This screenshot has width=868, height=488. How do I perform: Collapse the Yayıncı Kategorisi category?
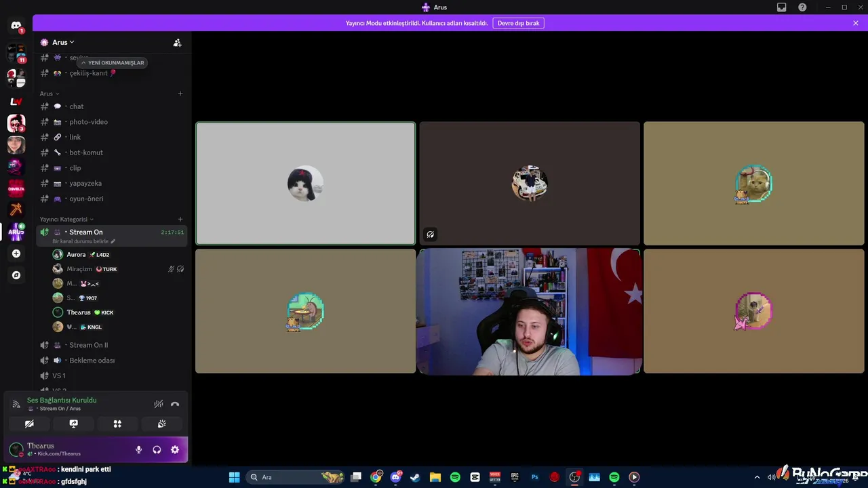(x=66, y=219)
